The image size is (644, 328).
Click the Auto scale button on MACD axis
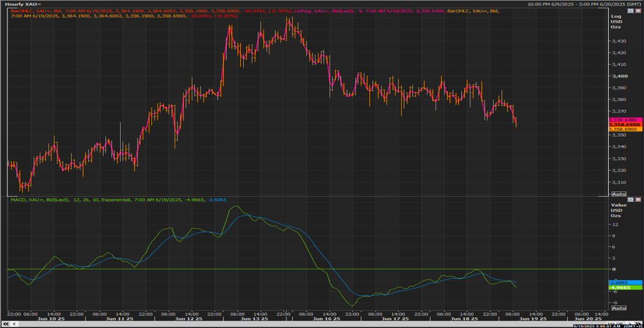(619, 308)
